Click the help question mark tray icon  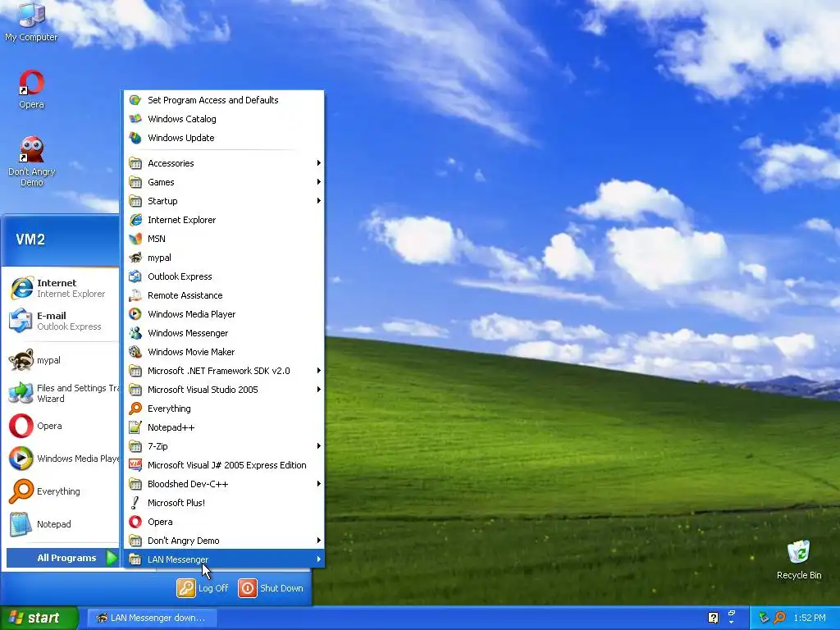click(713, 618)
